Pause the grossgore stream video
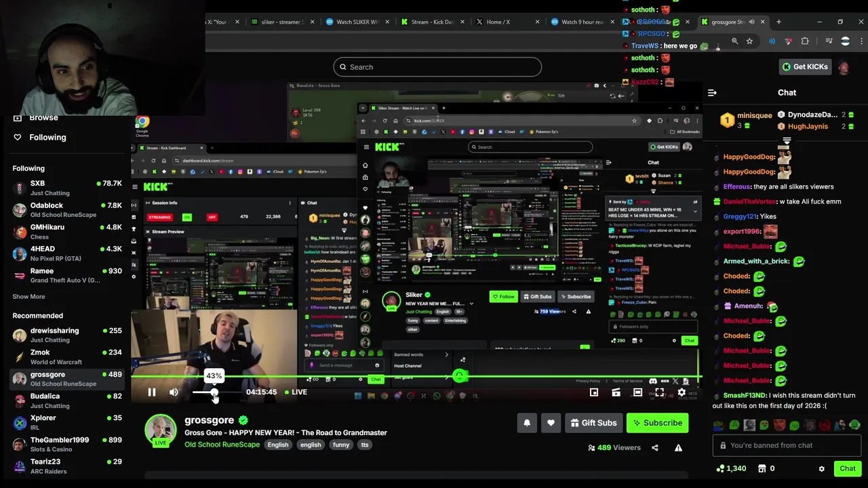The height and width of the screenshot is (488, 868). [x=152, y=392]
